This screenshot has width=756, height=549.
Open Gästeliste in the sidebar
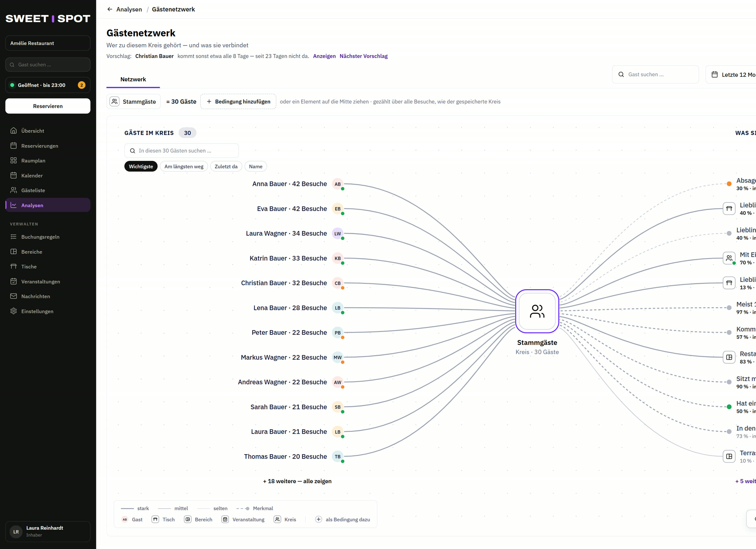pos(48,190)
